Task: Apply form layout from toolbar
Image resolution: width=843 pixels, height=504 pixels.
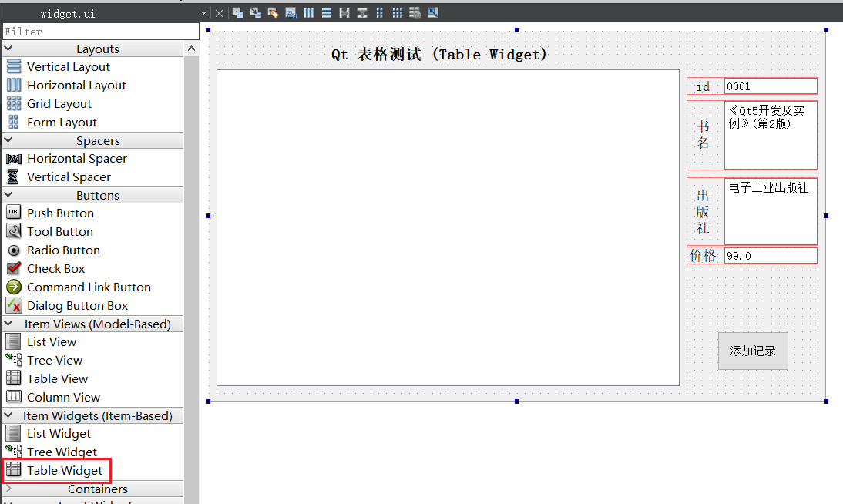Action: tap(380, 13)
